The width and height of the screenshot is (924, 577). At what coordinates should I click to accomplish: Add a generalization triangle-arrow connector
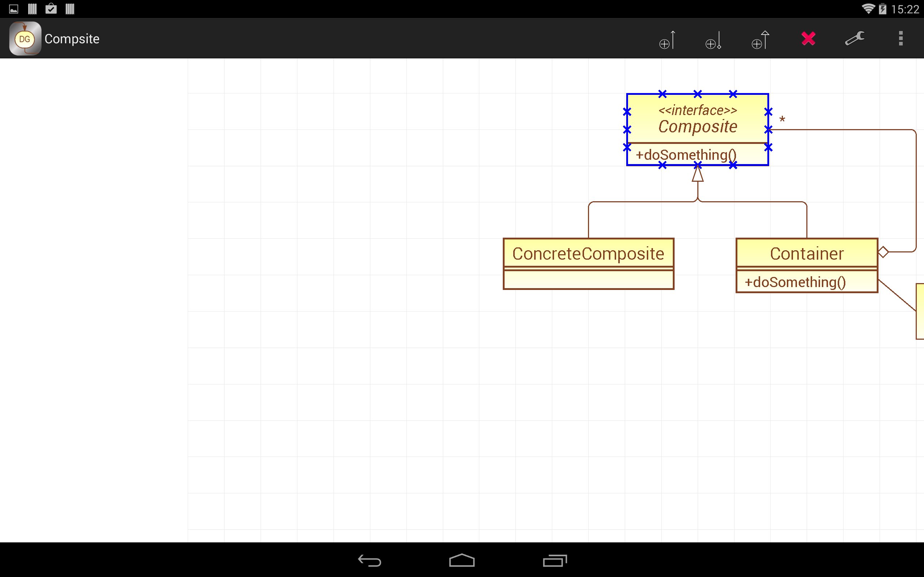(x=760, y=39)
